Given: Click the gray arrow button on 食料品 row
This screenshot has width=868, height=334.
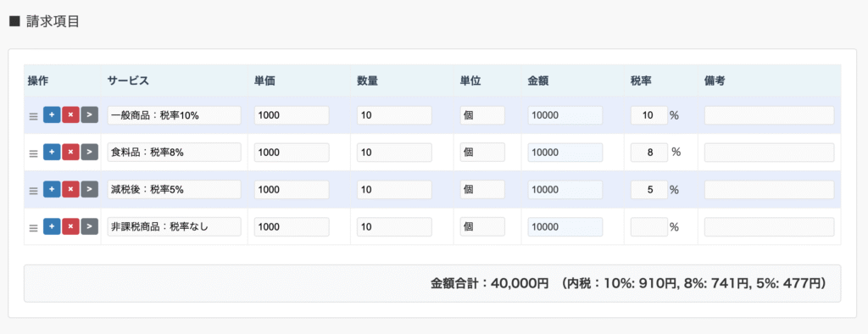Looking at the screenshot, I should pyautogui.click(x=89, y=152).
